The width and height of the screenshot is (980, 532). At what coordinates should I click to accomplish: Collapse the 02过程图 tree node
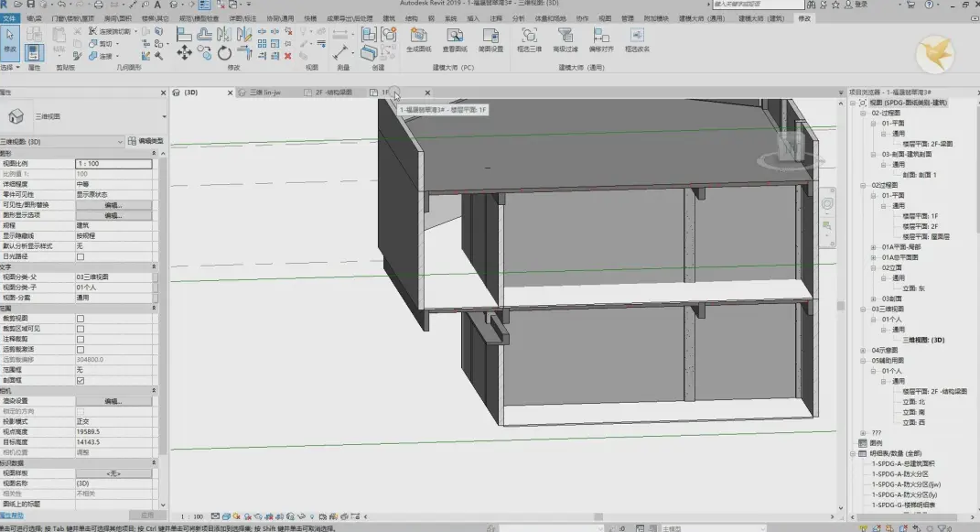[x=863, y=185]
